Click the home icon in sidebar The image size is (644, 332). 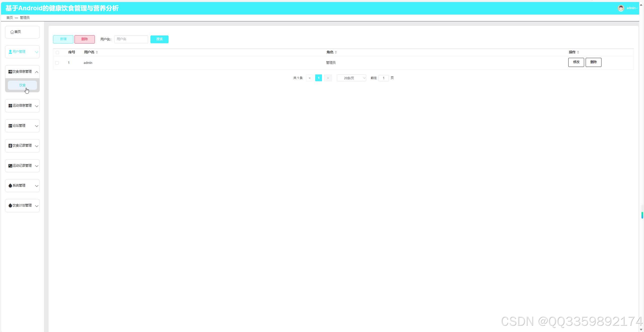click(x=12, y=32)
